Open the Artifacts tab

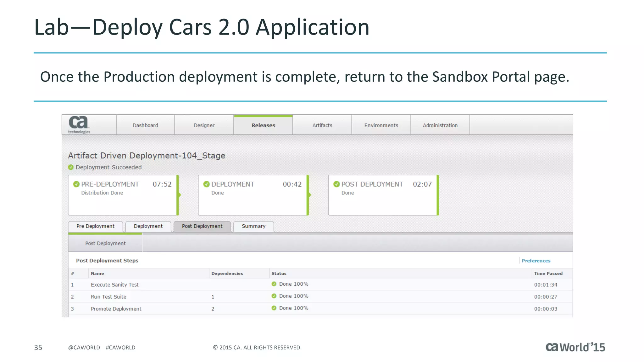pyautogui.click(x=322, y=125)
